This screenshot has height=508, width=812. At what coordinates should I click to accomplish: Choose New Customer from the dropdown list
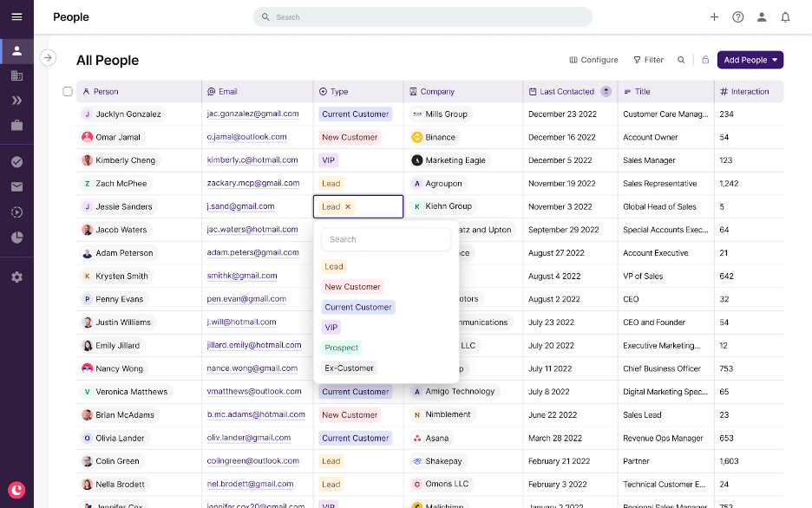[353, 287]
